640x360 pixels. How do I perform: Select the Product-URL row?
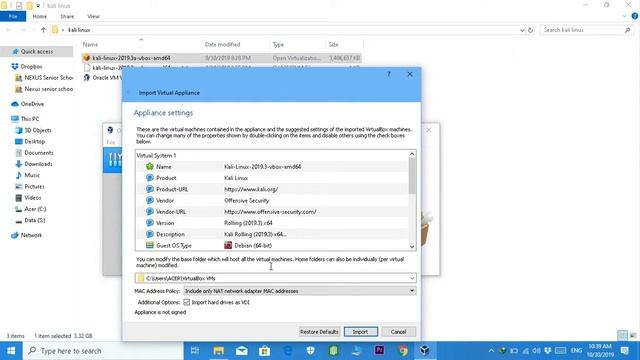click(272, 189)
